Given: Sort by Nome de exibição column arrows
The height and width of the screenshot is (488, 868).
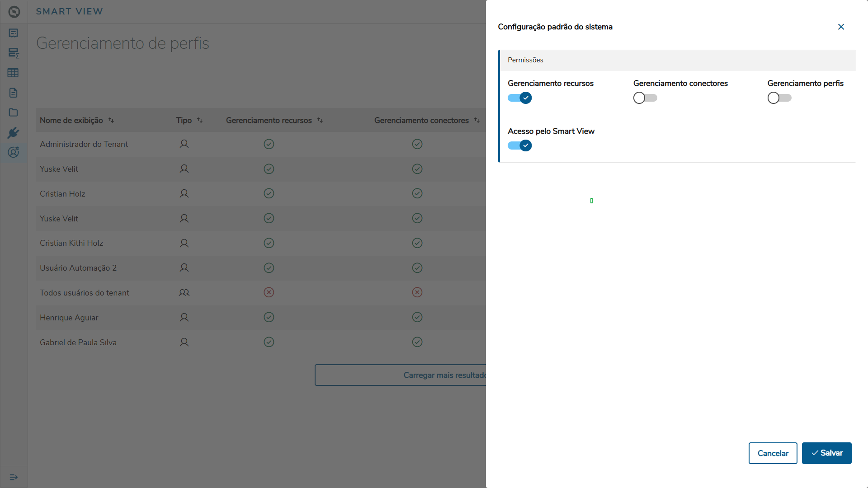Looking at the screenshot, I should point(111,120).
